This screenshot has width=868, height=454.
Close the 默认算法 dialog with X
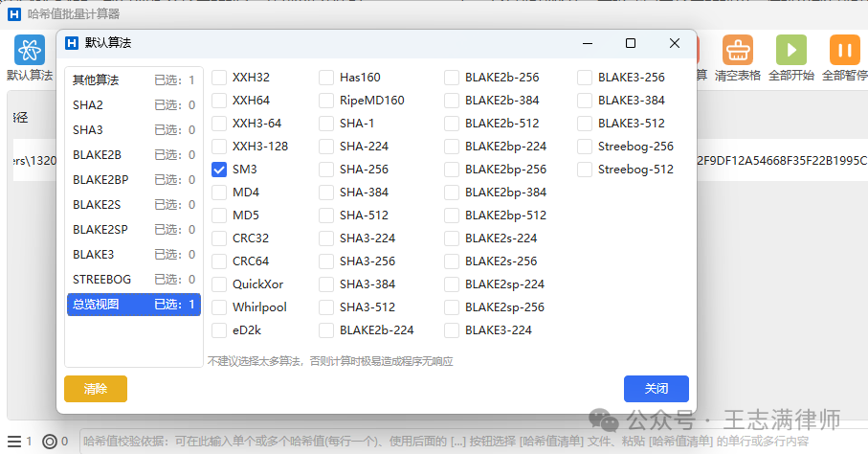(x=675, y=43)
